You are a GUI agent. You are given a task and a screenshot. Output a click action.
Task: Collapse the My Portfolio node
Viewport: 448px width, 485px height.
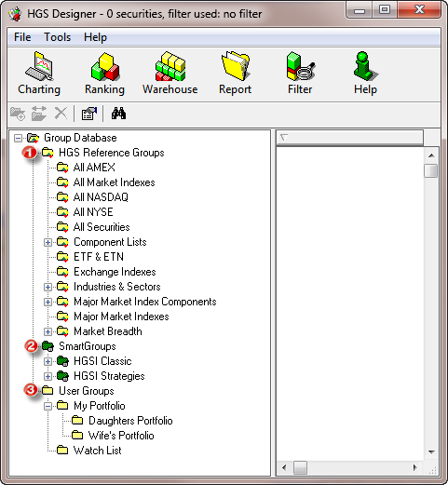pos(48,406)
